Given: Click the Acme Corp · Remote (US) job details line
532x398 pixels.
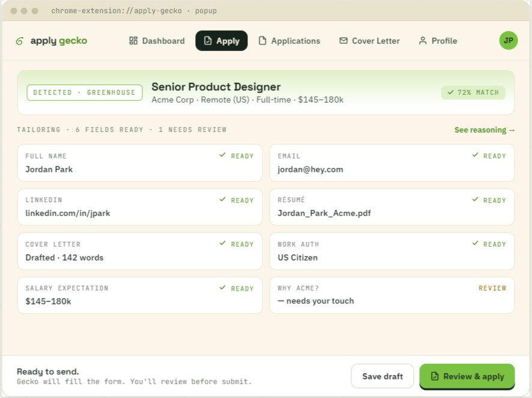Looking at the screenshot, I should coord(247,100).
